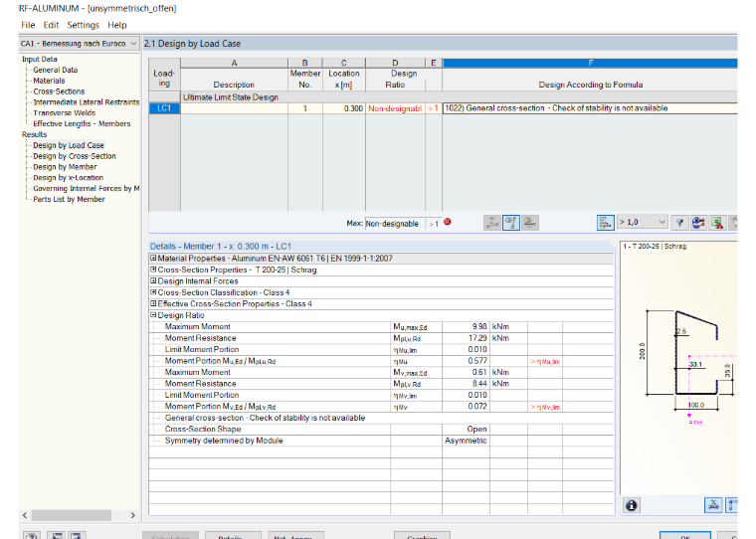Click the dimensions icon below the cross-section graphic
Screen dimensions: 756x539
click(x=713, y=505)
